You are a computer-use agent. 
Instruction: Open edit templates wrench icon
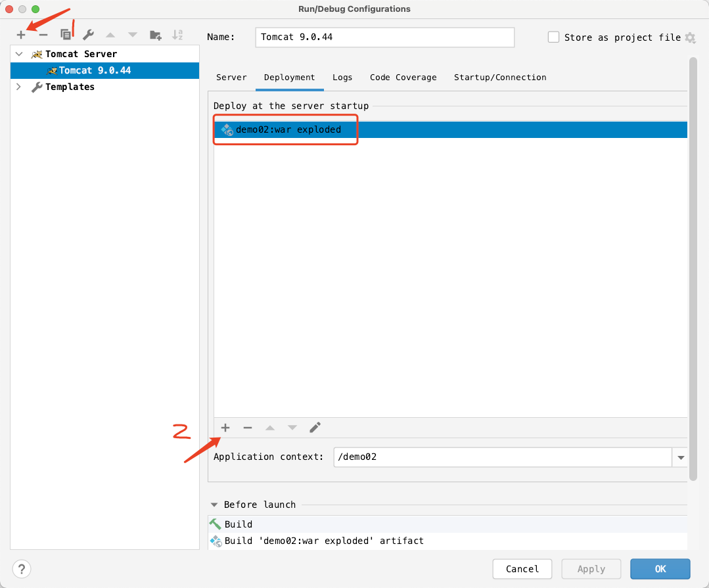pos(88,35)
